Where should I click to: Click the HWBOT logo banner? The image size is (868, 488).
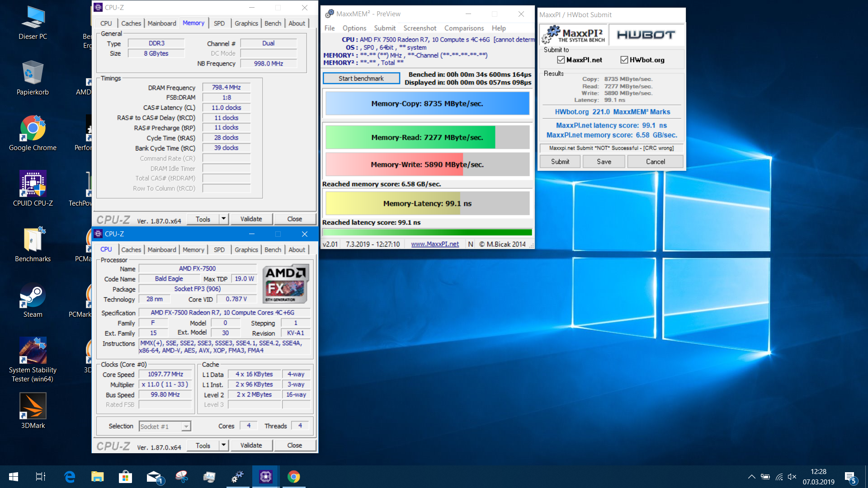(646, 35)
